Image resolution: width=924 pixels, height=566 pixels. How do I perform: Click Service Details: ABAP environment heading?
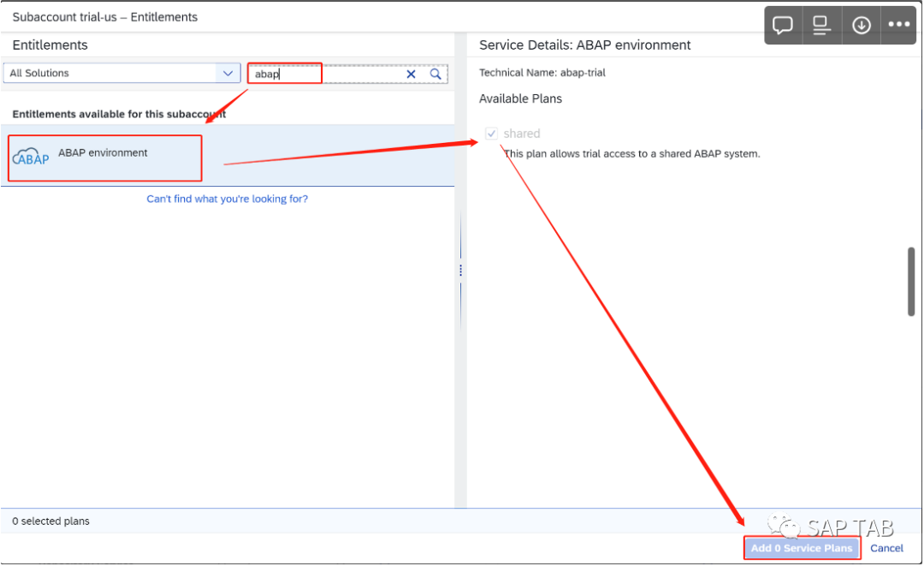[x=584, y=45]
